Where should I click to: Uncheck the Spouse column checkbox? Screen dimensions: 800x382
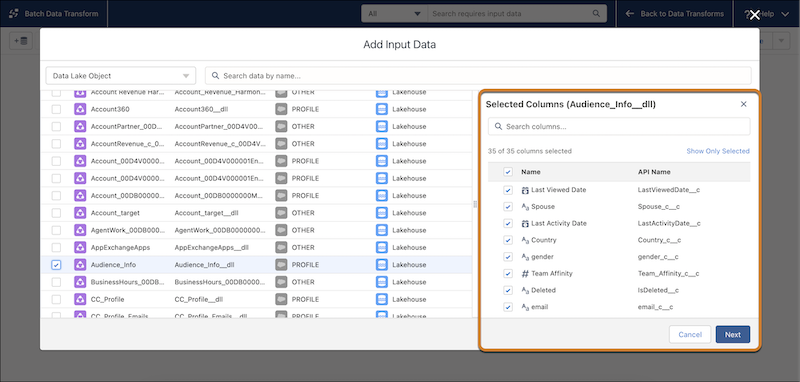click(508, 207)
